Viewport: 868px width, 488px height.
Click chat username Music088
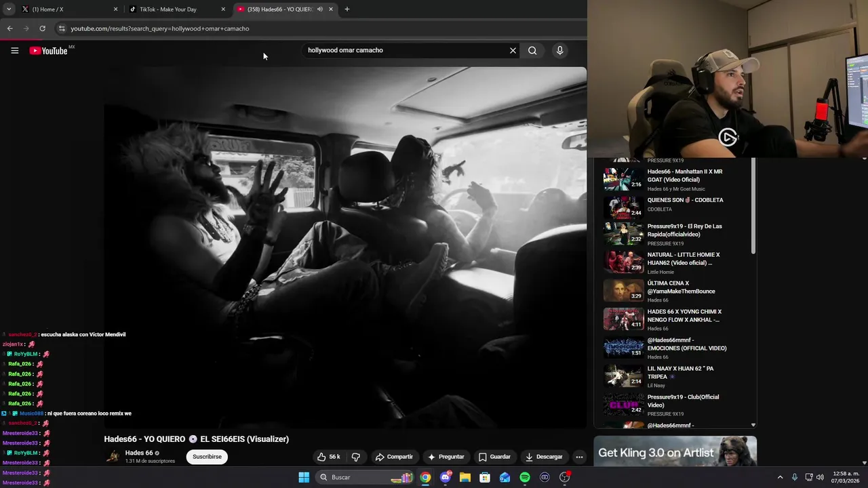tap(31, 413)
